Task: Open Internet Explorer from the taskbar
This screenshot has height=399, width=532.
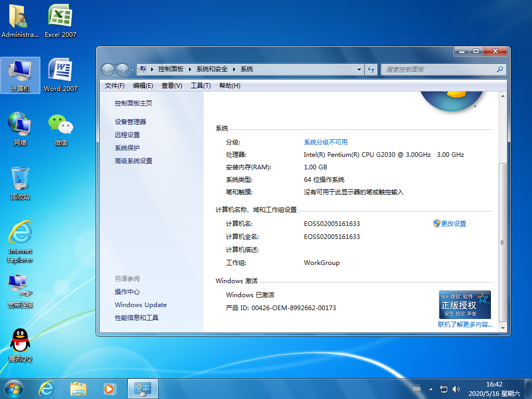Action: 46,389
